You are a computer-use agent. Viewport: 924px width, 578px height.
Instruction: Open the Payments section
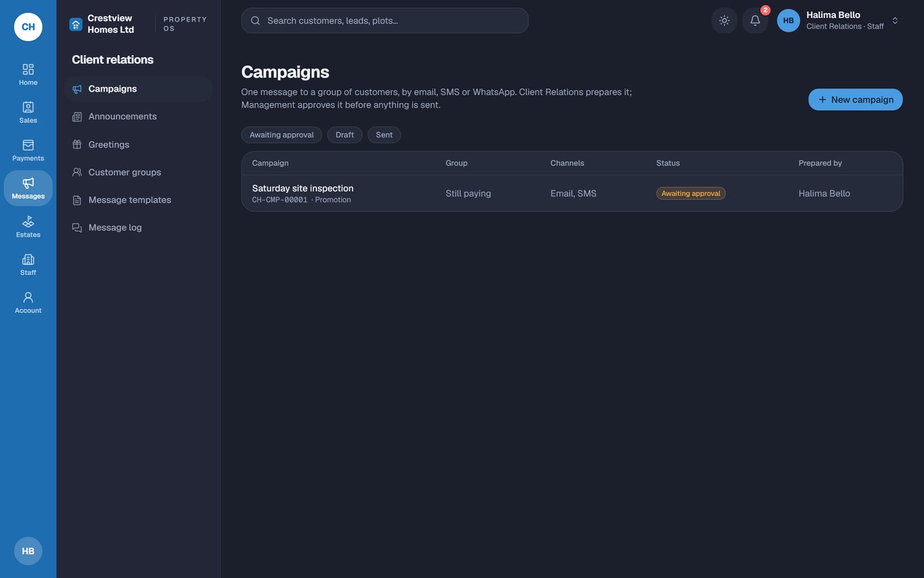[x=28, y=150]
